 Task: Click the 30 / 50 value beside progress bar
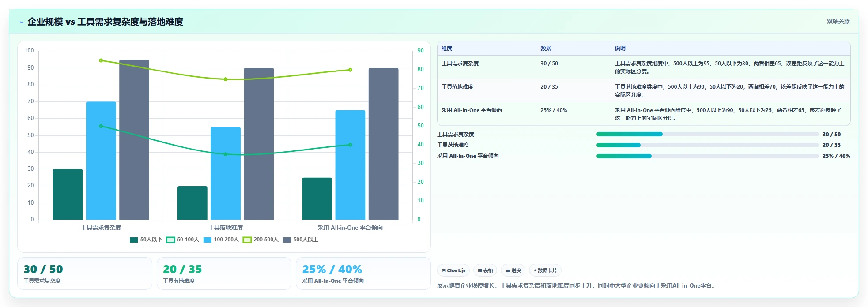click(831, 134)
